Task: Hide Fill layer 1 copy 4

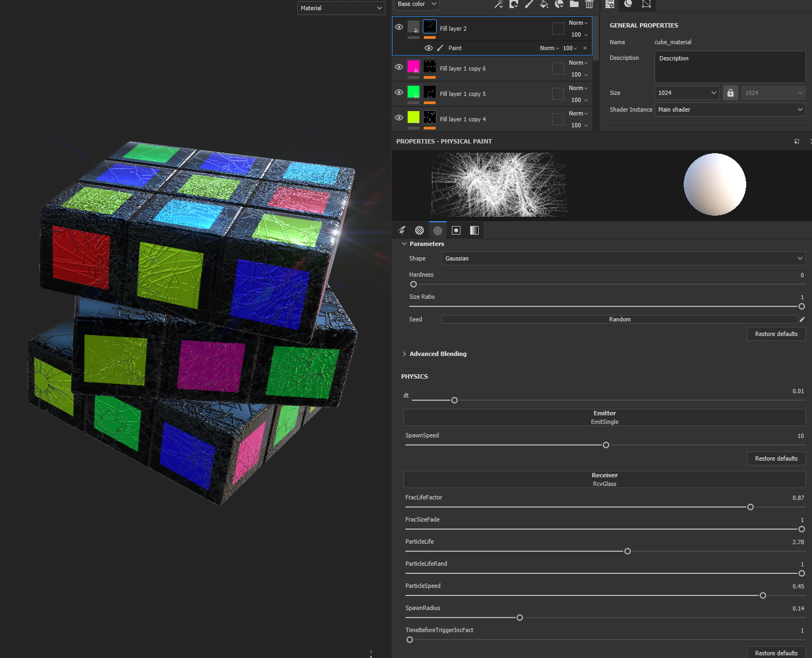Action: coord(399,118)
